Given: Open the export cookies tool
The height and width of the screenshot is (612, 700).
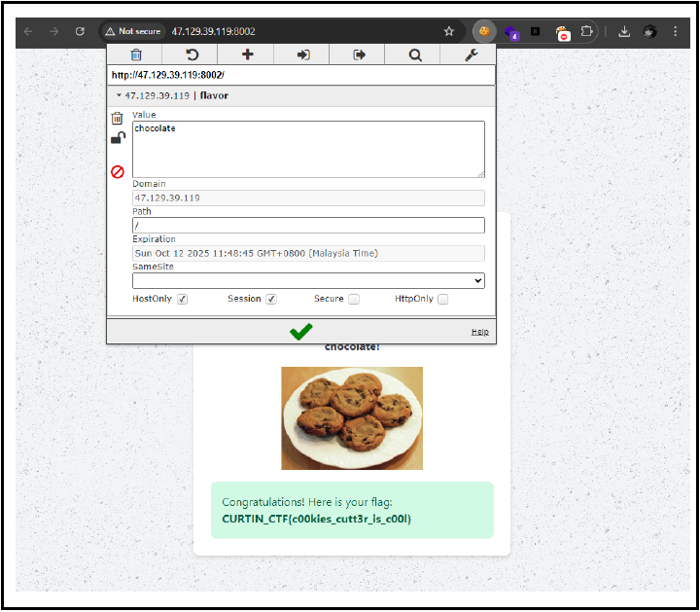Looking at the screenshot, I should tap(359, 55).
